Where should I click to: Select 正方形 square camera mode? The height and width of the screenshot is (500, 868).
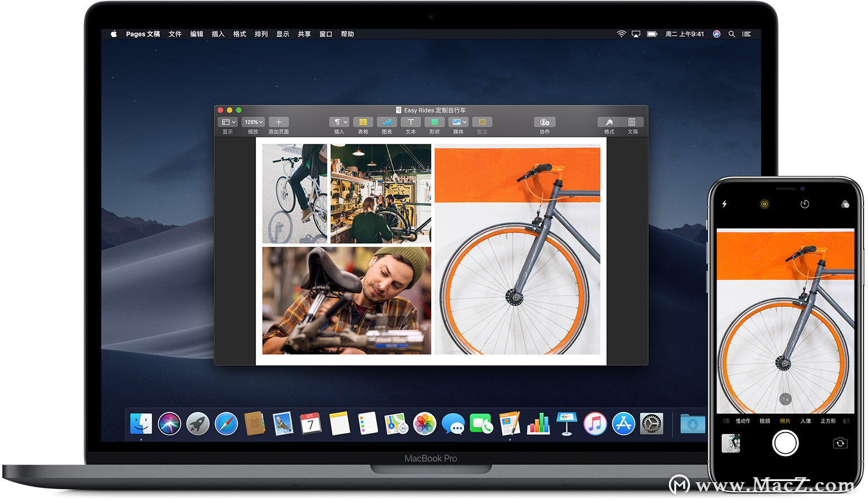[x=828, y=421]
